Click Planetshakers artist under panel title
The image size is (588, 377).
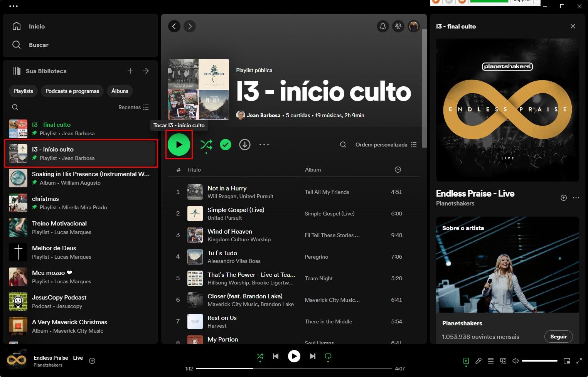tap(455, 203)
